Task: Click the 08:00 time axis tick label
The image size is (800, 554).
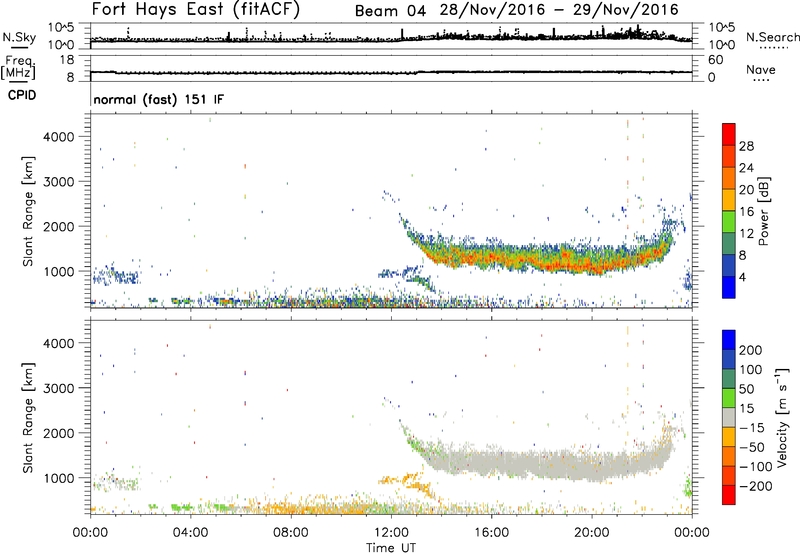Action: (x=291, y=533)
